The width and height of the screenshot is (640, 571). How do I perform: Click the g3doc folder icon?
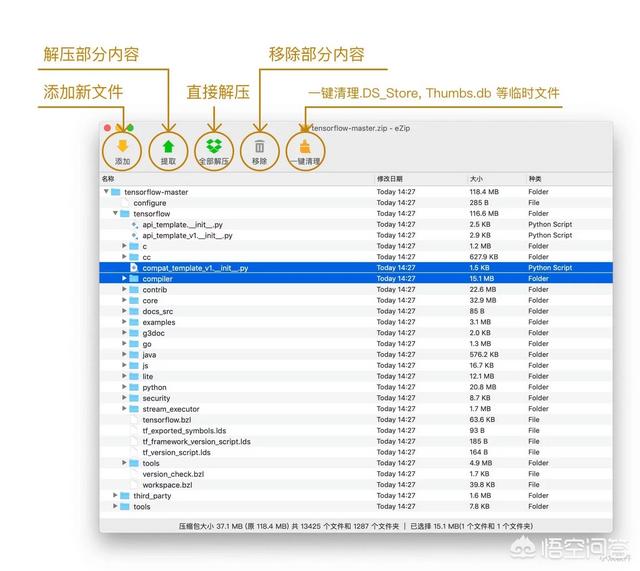(134, 333)
